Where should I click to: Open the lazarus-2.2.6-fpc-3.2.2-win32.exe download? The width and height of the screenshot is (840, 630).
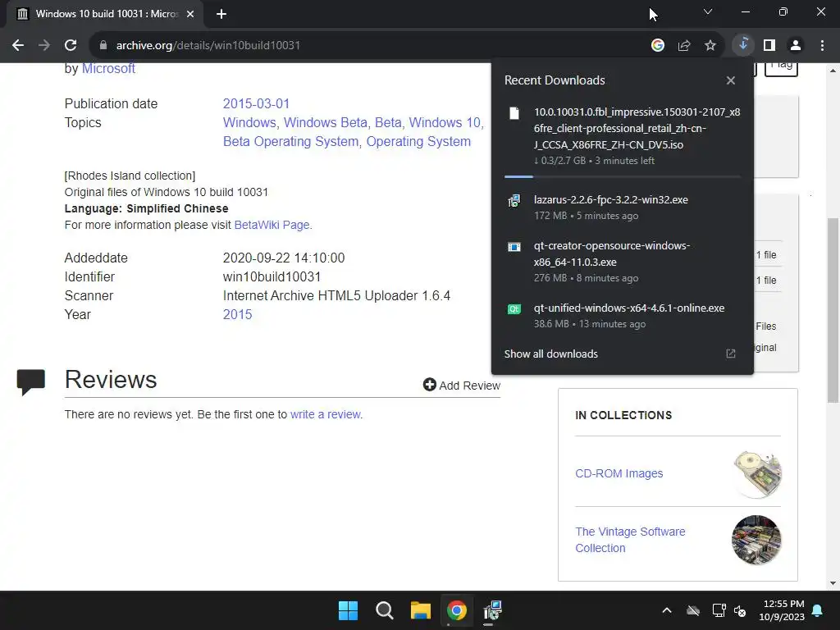point(610,200)
